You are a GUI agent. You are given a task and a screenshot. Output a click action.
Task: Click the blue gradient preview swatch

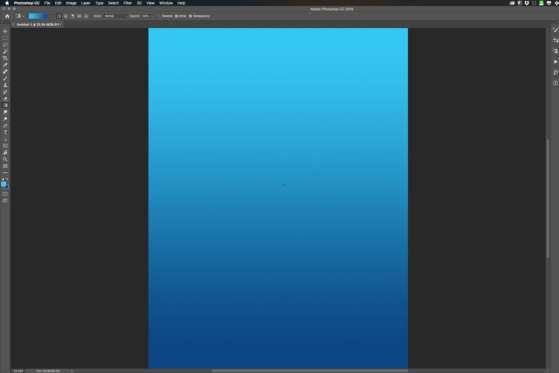click(x=38, y=16)
